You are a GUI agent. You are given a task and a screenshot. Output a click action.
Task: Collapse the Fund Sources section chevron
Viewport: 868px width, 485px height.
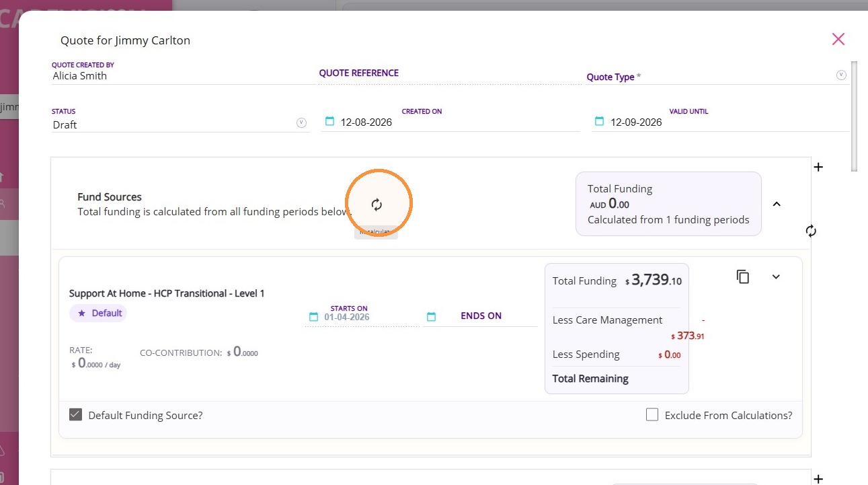click(777, 204)
